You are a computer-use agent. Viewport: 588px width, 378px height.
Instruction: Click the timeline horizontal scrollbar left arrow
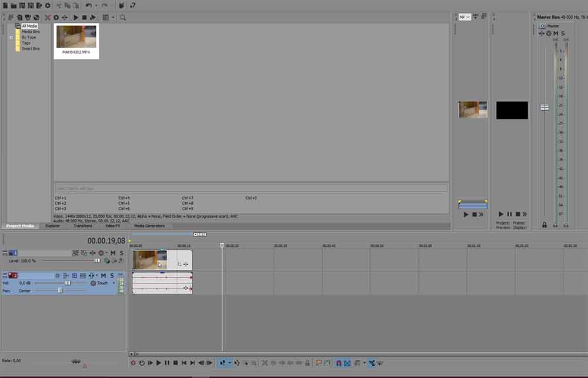pyautogui.click(x=131, y=354)
